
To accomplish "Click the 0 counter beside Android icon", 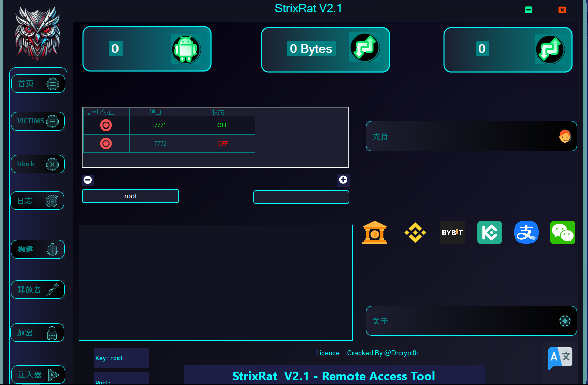I will click(115, 48).
